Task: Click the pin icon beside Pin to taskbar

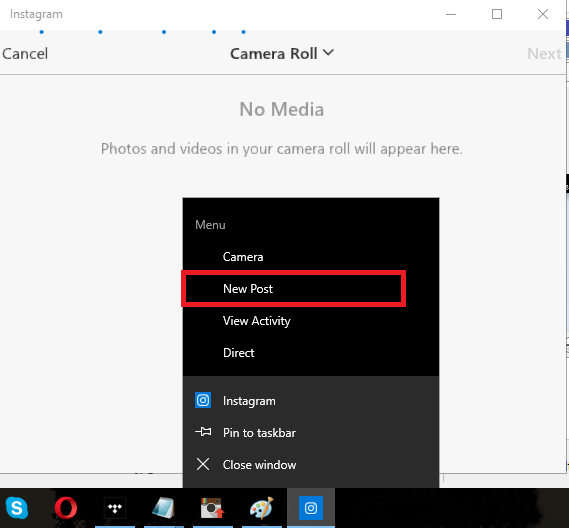Action: coord(203,432)
